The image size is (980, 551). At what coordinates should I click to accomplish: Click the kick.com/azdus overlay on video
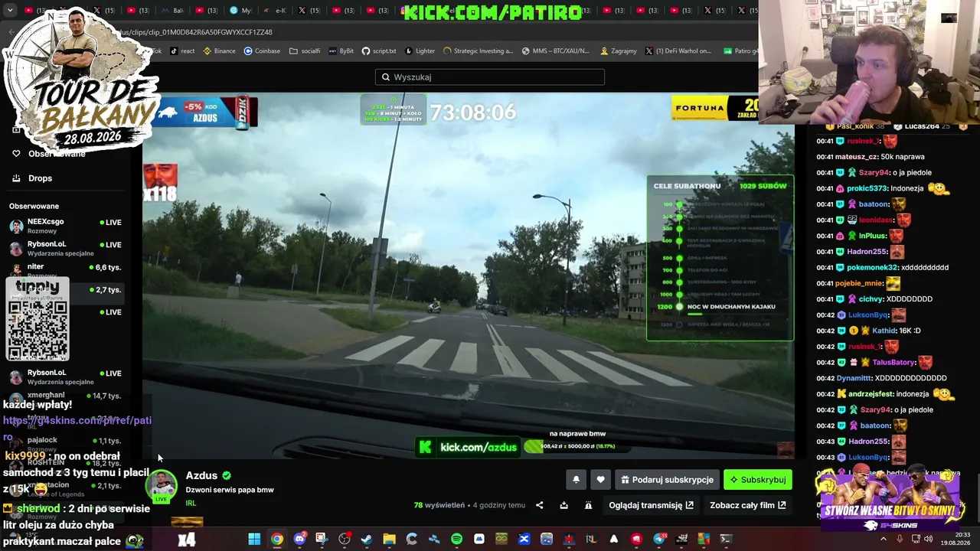(x=469, y=447)
